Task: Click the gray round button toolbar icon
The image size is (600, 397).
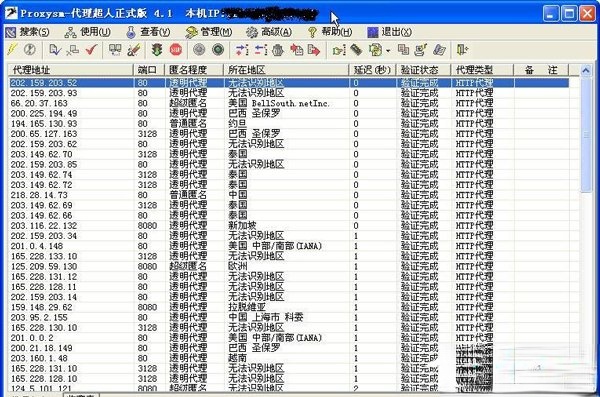Action: click(199, 50)
